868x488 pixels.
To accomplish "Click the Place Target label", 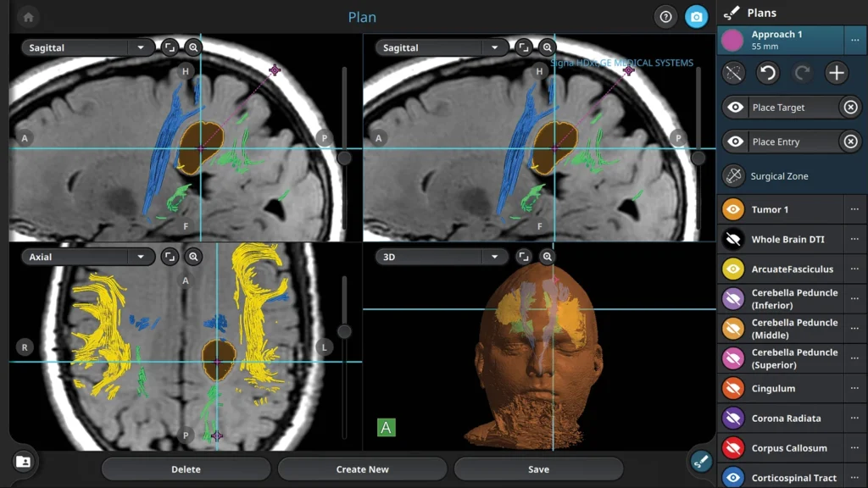I will 778,108.
